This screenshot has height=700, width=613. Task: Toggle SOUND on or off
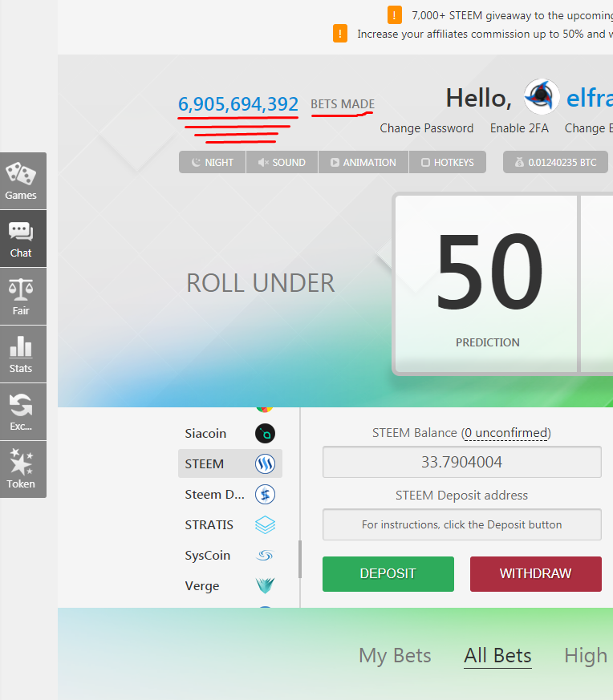[282, 162]
